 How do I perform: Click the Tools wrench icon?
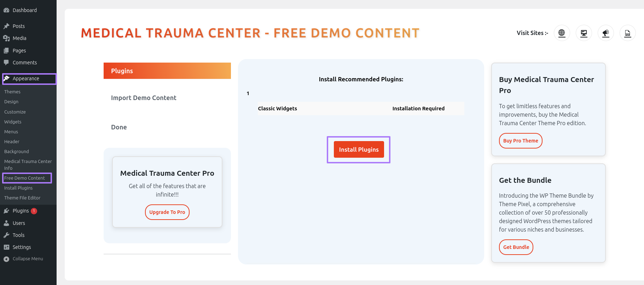point(6,235)
